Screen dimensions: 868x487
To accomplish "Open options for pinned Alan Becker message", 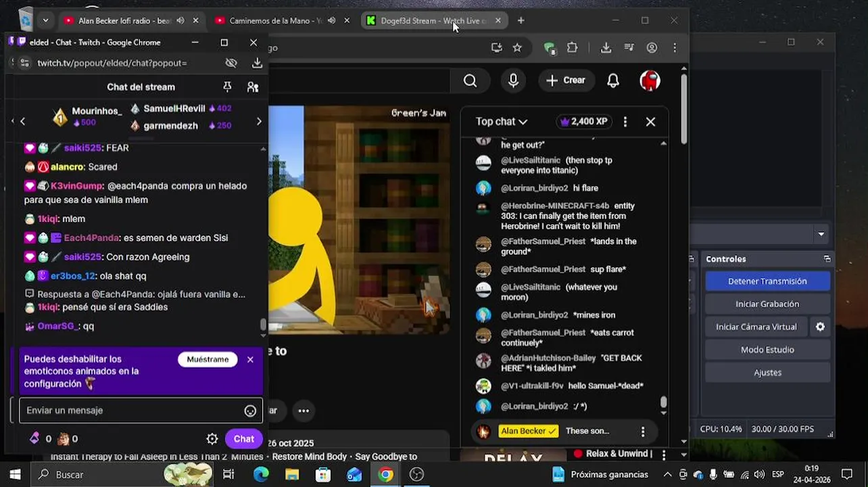I will 643,431.
